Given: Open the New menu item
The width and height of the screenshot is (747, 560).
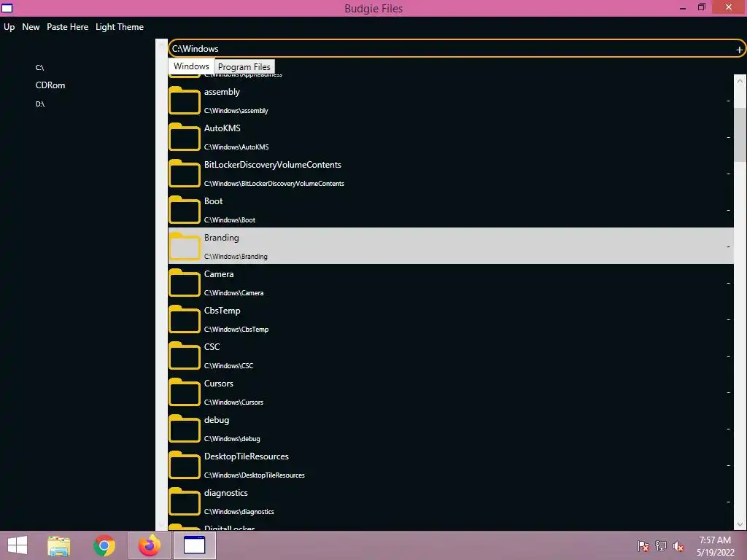Looking at the screenshot, I should click(x=31, y=27).
